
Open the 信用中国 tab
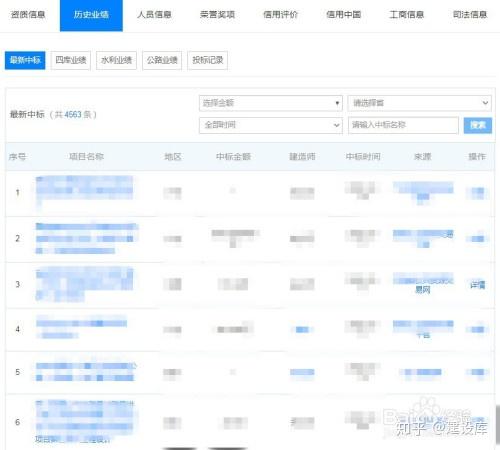tap(343, 15)
